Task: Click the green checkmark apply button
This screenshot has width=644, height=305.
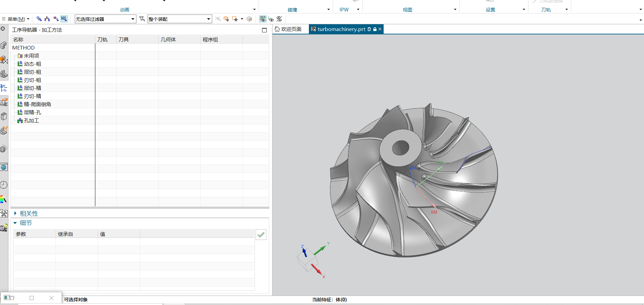Action: coord(261,235)
